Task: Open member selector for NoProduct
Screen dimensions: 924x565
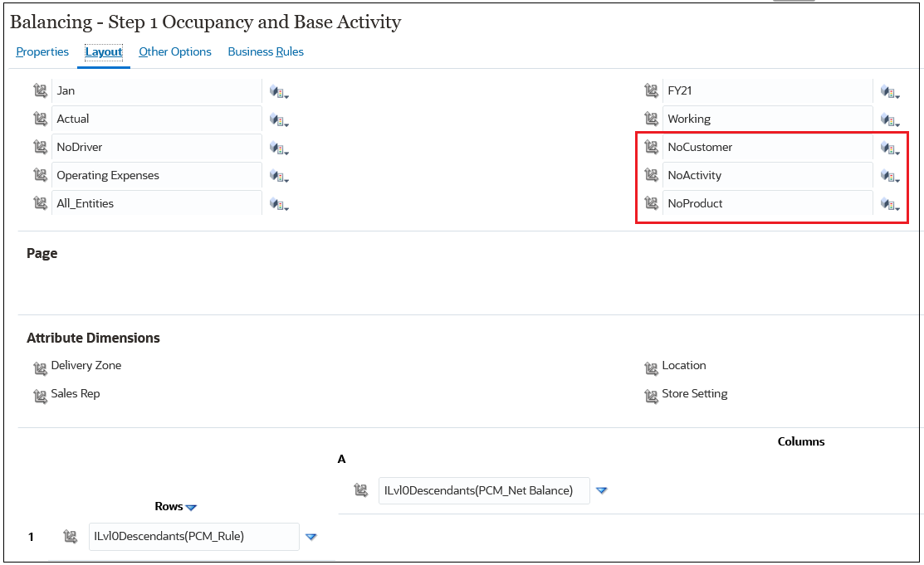Action: point(890,204)
